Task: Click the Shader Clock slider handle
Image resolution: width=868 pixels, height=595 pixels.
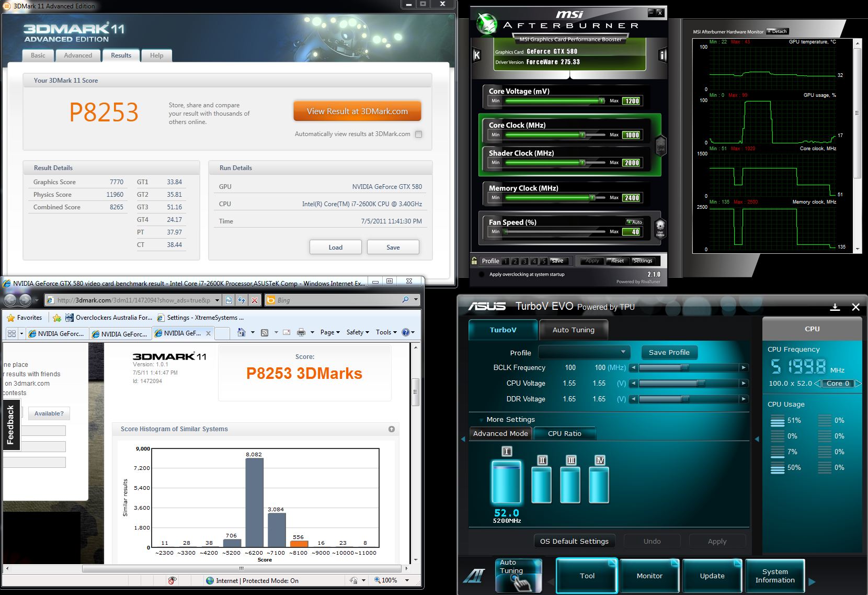Action: [x=583, y=162]
